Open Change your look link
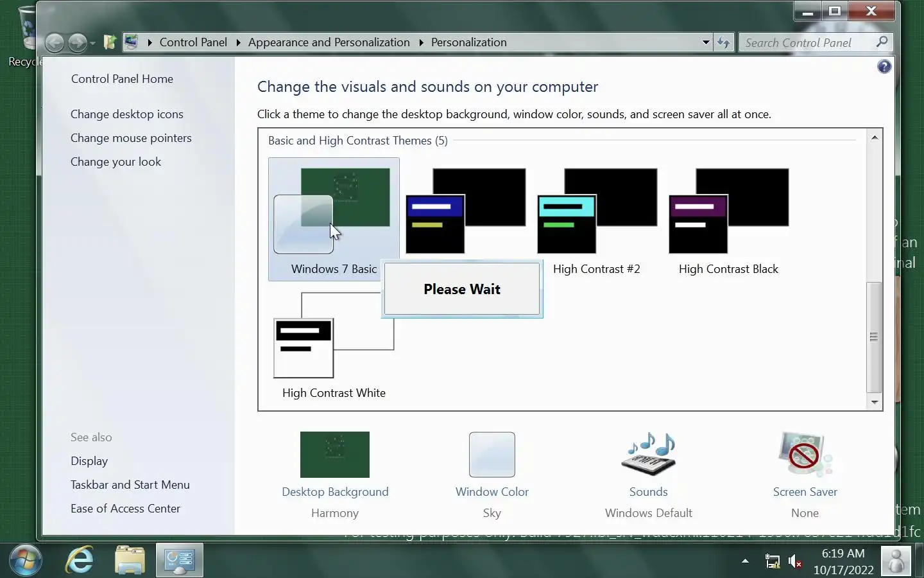The height and width of the screenshot is (578, 924). point(116,162)
